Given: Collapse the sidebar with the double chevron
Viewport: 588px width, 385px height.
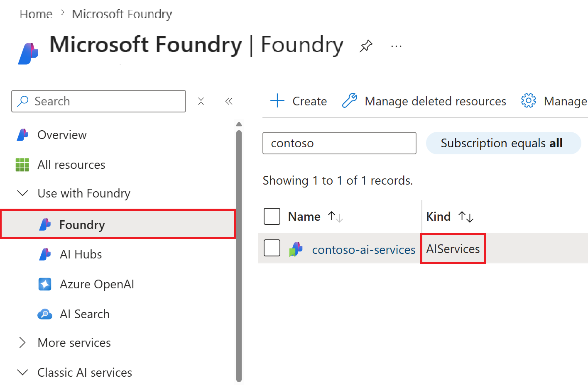Looking at the screenshot, I should click(229, 101).
